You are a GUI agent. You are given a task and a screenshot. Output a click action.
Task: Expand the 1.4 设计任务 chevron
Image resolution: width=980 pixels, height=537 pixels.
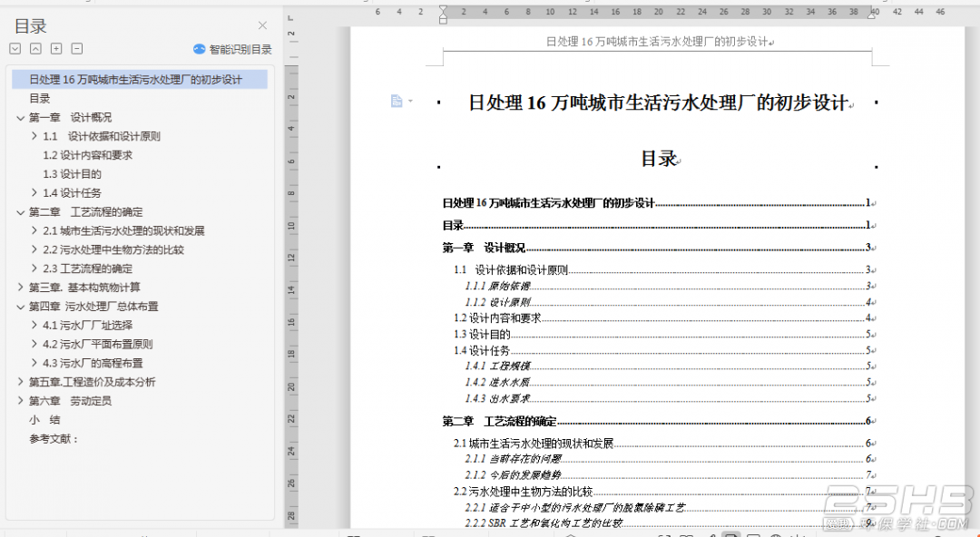tap(34, 192)
